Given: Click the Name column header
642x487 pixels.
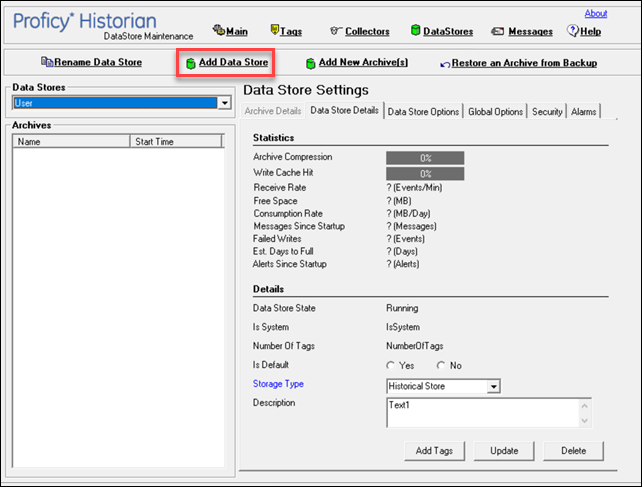Looking at the screenshot, I should coord(71,142).
